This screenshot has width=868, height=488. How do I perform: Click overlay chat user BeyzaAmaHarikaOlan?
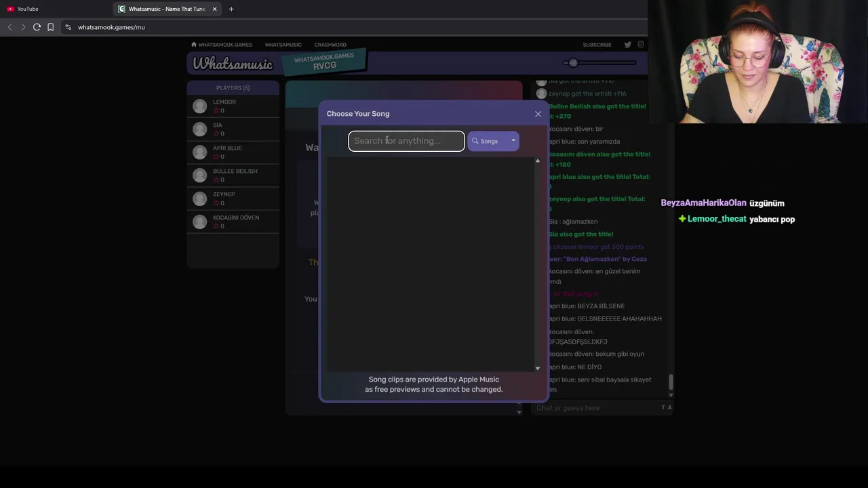703,203
